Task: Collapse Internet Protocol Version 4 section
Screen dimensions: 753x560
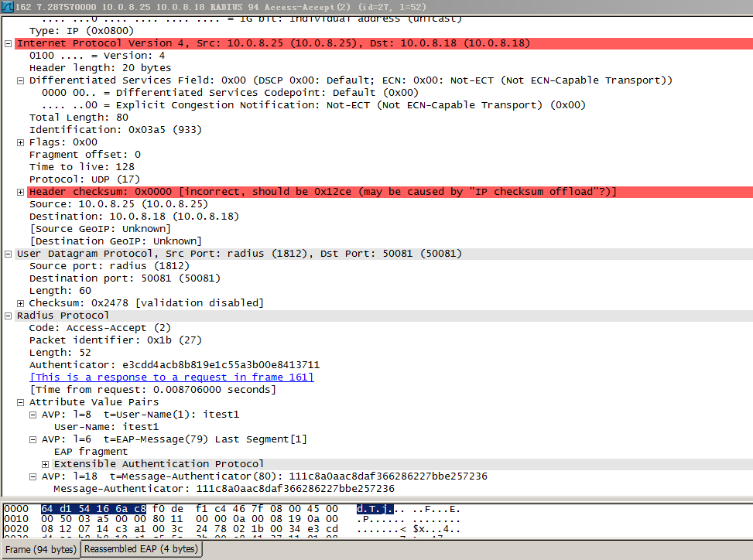Action: [8, 43]
